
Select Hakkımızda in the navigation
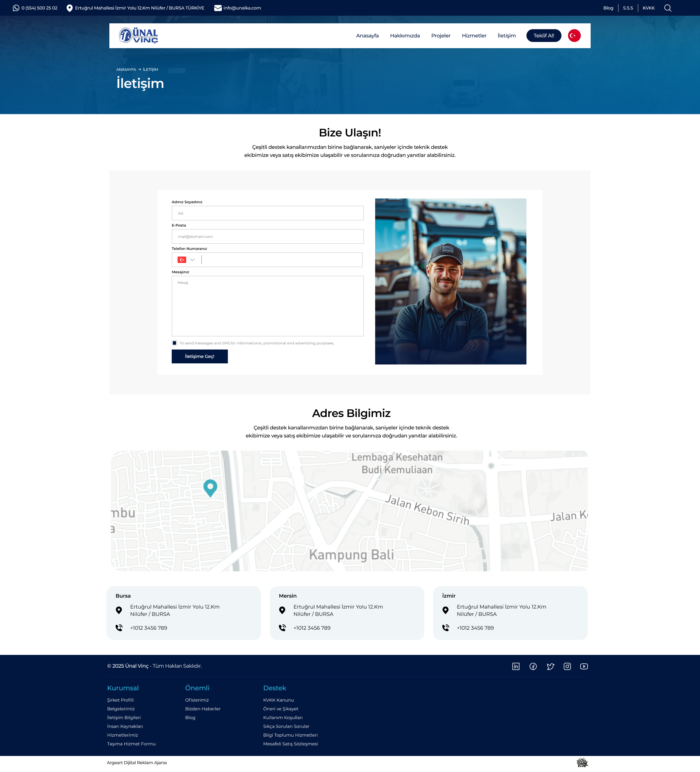click(x=405, y=36)
